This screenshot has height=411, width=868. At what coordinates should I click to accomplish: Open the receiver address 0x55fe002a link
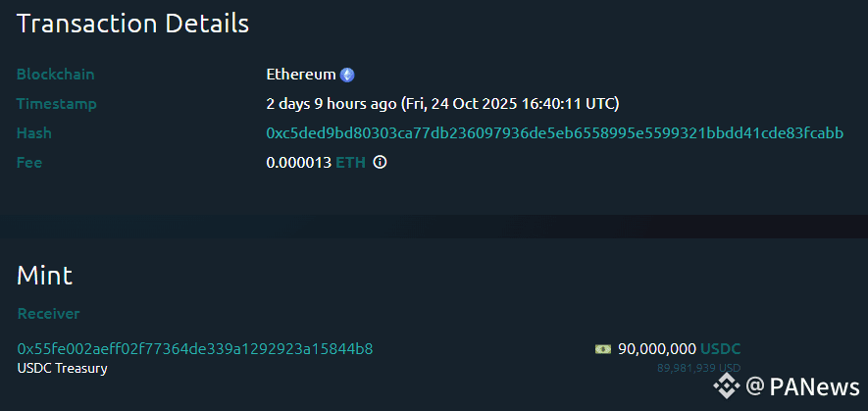click(194, 349)
